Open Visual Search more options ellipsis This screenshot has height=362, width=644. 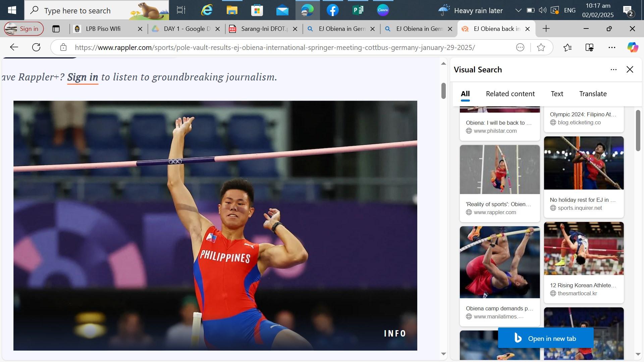pyautogui.click(x=613, y=70)
